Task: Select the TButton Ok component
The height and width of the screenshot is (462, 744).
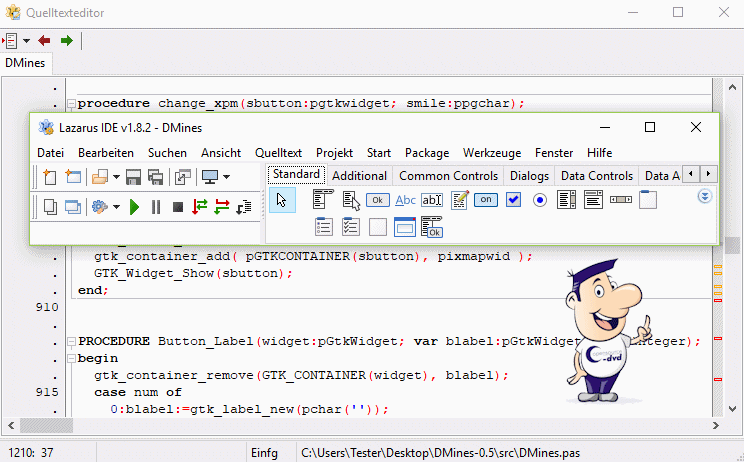Action: [378, 200]
